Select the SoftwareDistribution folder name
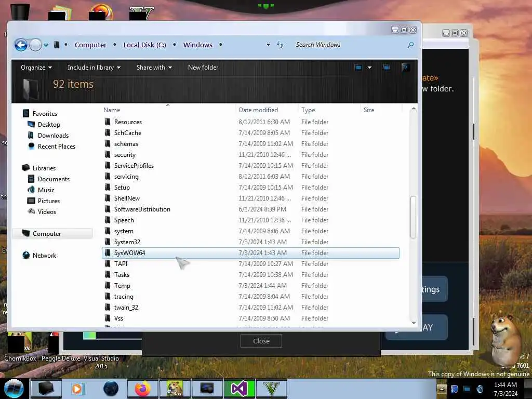Screen dimensions: 532x399 tap(142, 209)
